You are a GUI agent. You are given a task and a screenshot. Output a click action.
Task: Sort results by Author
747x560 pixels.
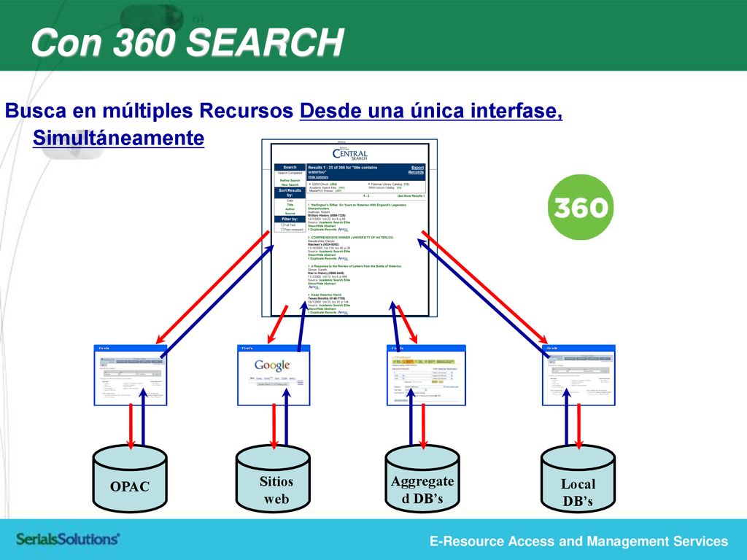pyautogui.click(x=290, y=209)
